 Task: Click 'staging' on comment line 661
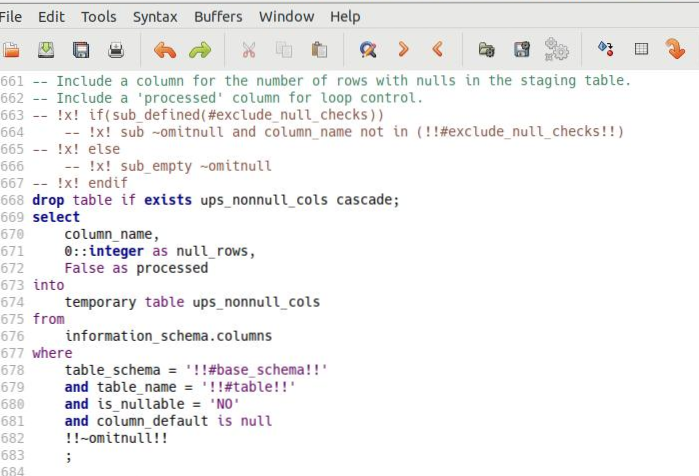coord(548,81)
